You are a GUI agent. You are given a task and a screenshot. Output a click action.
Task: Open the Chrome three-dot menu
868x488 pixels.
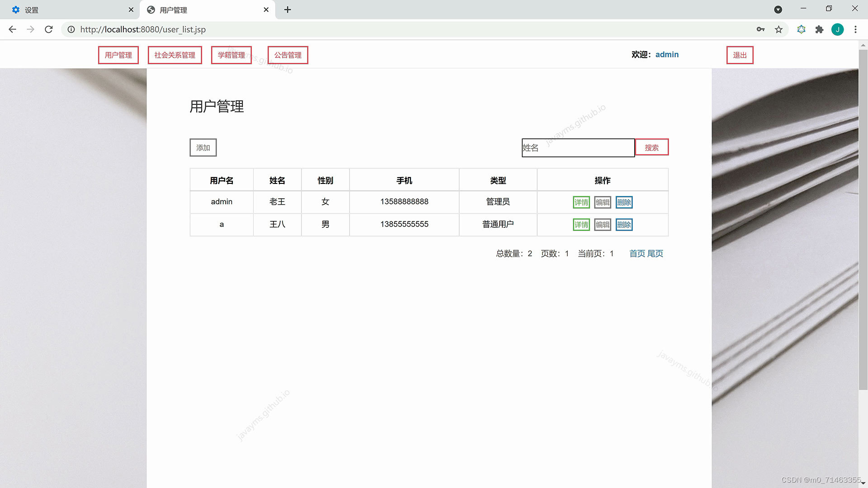855,29
